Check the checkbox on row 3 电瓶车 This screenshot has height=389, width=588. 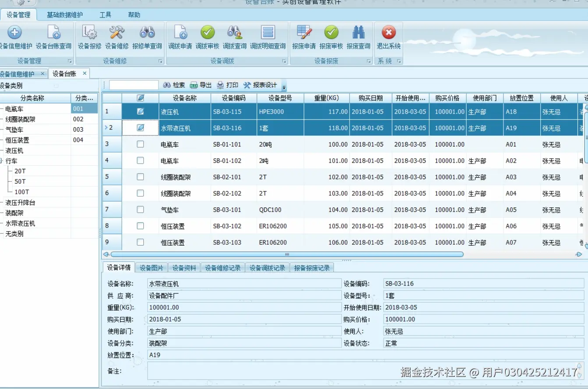tap(140, 144)
